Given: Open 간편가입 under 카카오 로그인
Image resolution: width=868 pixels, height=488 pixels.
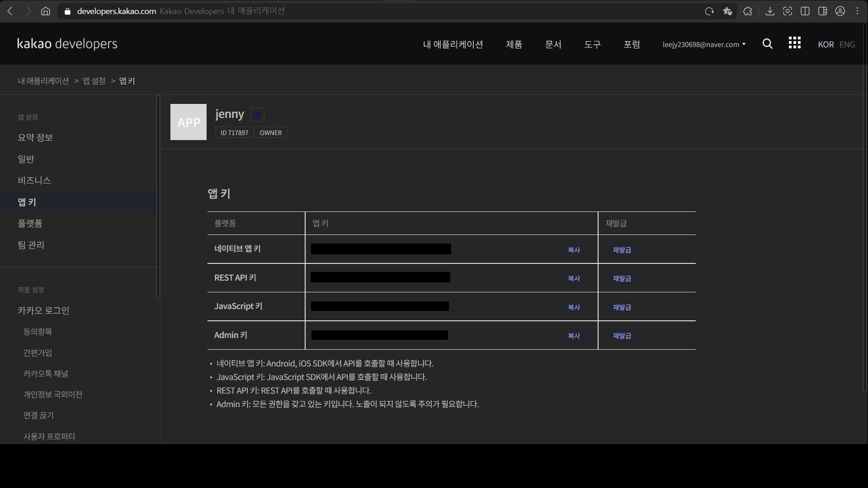Looking at the screenshot, I should pos(38,353).
